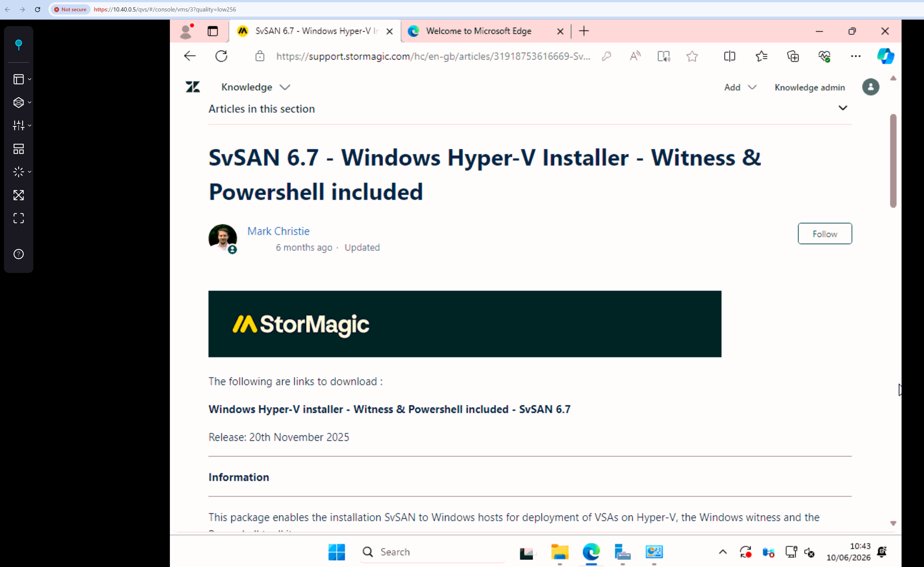This screenshot has width=924, height=567.
Task: Click the 'Release: 20th November 2025' text
Action: click(x=279, y=437)
